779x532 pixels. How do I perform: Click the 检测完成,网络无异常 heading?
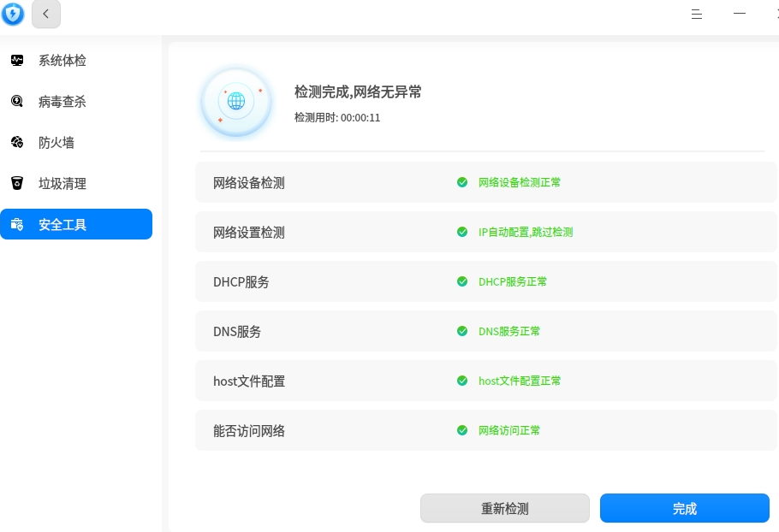[x=358, y=92]
